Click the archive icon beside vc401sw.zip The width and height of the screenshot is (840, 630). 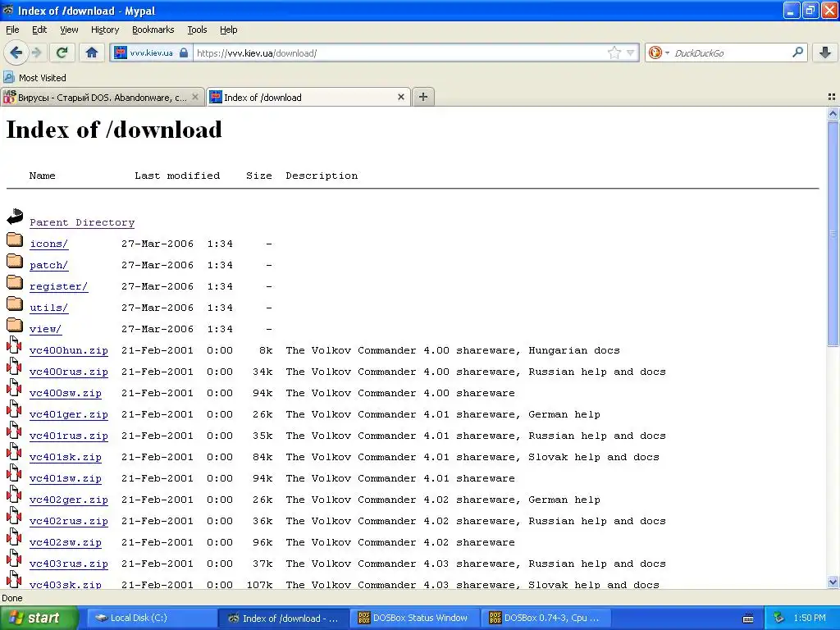coord(15,473)
